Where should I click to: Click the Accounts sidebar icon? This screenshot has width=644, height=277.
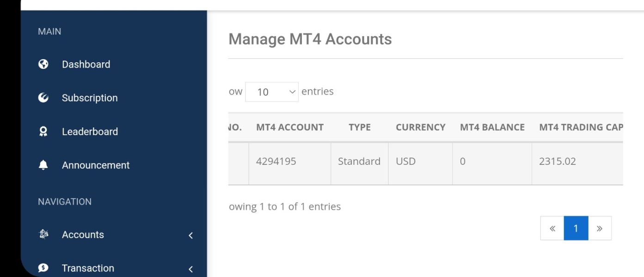click(x=43, y=235)
